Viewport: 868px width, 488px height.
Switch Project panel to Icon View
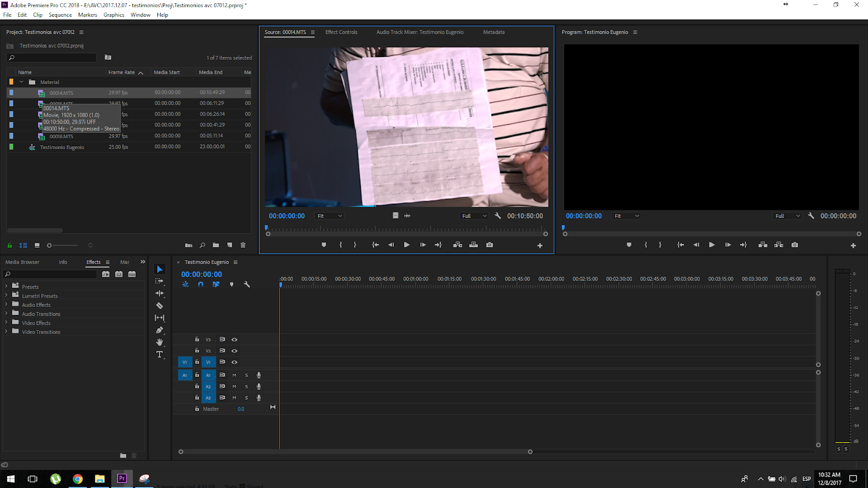click(x=37, y=245)
